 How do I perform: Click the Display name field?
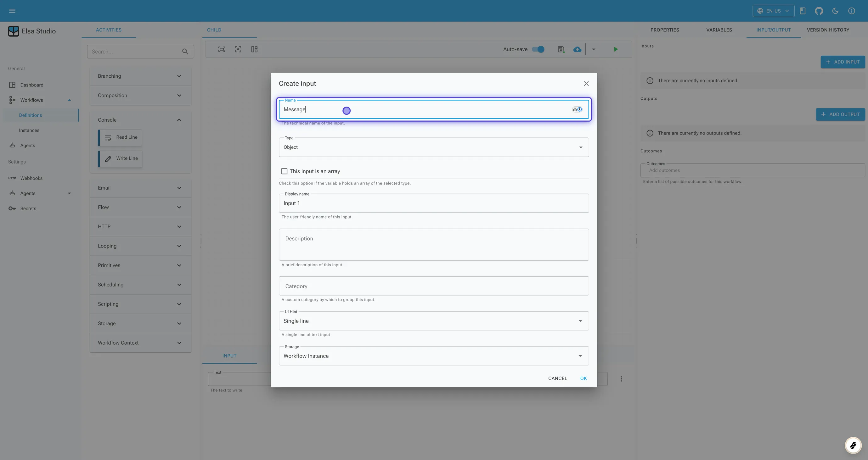pyautogui.click(x=434, y=203)
